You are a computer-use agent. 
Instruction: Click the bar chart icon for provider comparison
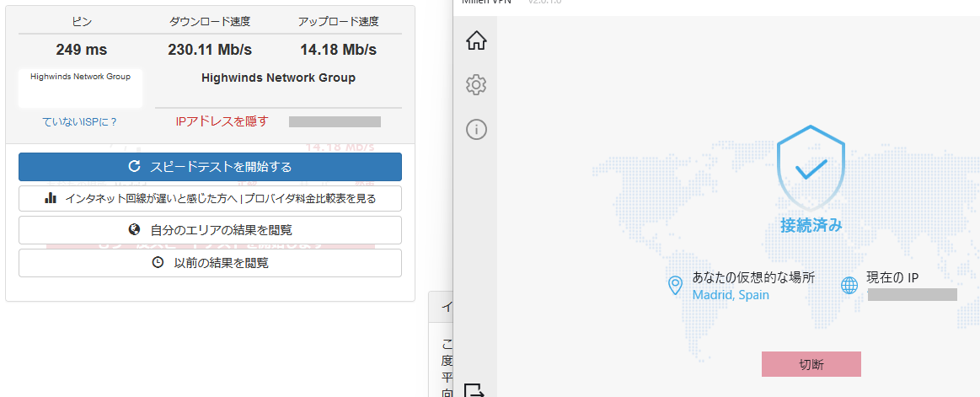click(51, 198)
